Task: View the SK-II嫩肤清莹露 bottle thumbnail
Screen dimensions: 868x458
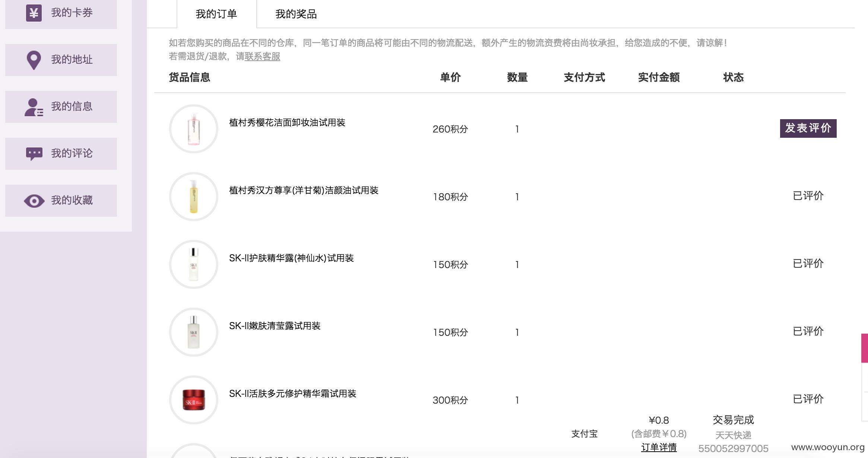Action: click(x=193, y=332)
